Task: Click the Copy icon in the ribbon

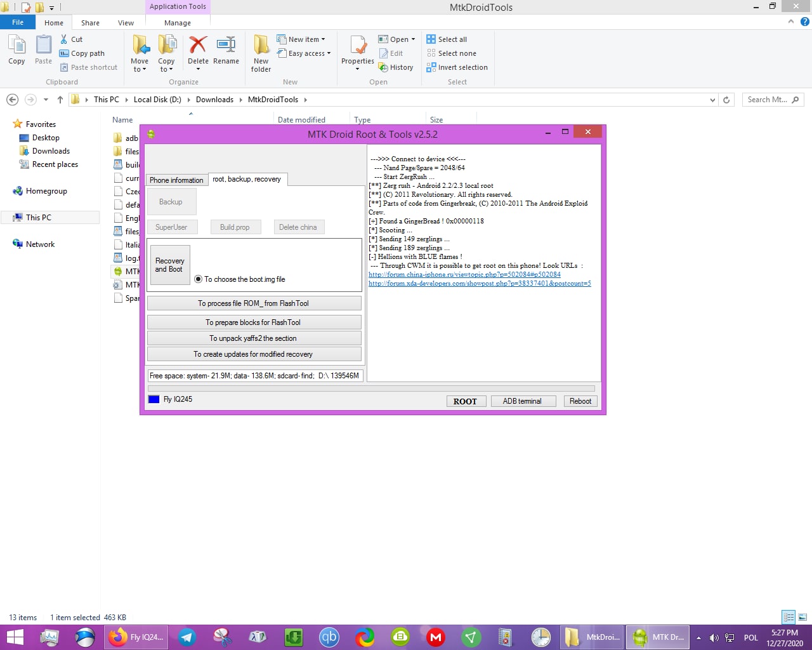Action: click(x=16, y=50)
